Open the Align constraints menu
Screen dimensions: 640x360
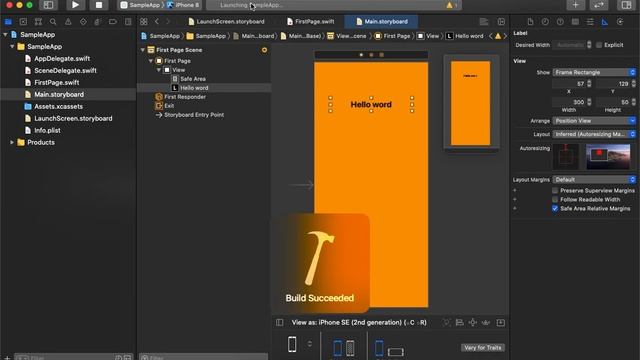coord(460,322)
